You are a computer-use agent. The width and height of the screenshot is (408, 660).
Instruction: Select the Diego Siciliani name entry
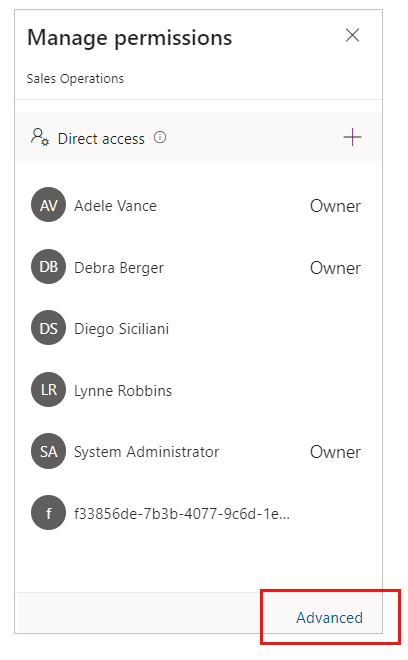click(x=121, y=329)
